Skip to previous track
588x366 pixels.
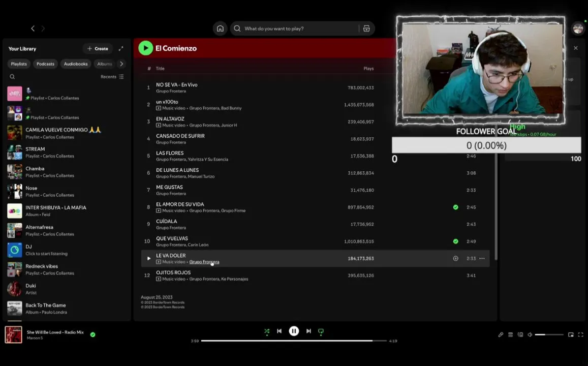[x=279, y=331]
